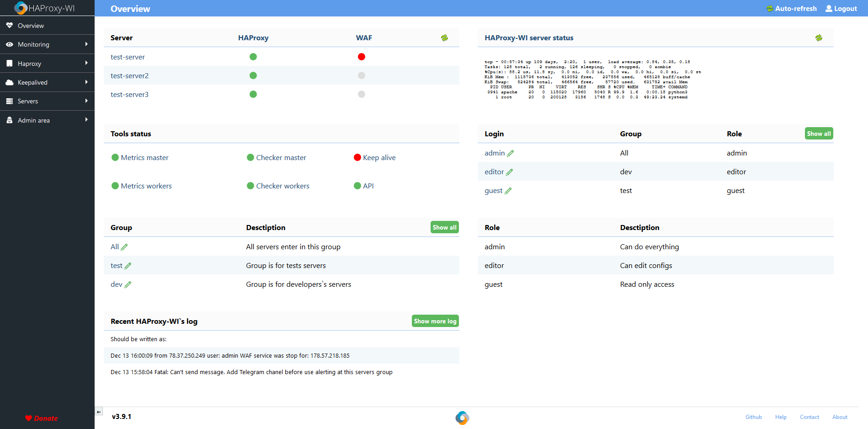Expand the Monitoring submenu arrow
This screenshot has height=429, width=868.
(86, 44)
